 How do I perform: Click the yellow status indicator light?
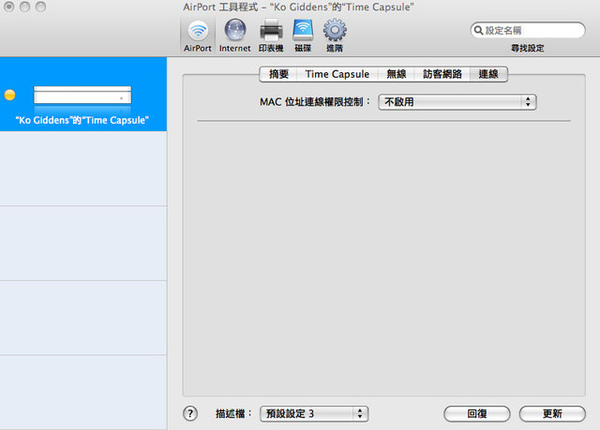tap(10, 95)
